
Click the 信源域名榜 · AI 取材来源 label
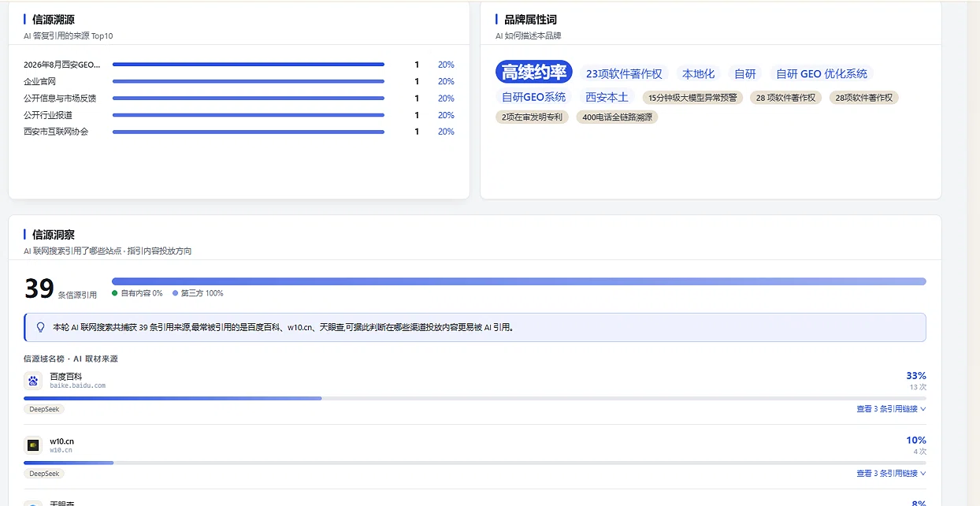[x=71, y=359]
